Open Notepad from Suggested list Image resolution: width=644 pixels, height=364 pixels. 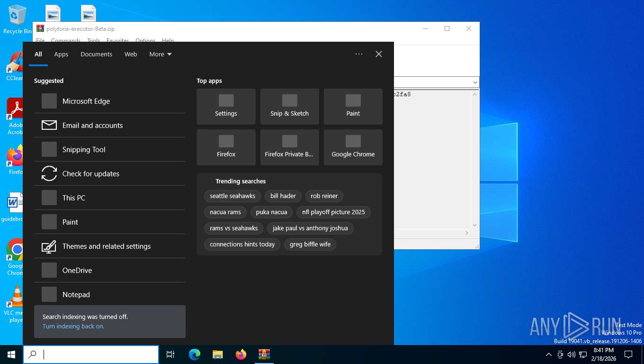(x=109, y=294)
